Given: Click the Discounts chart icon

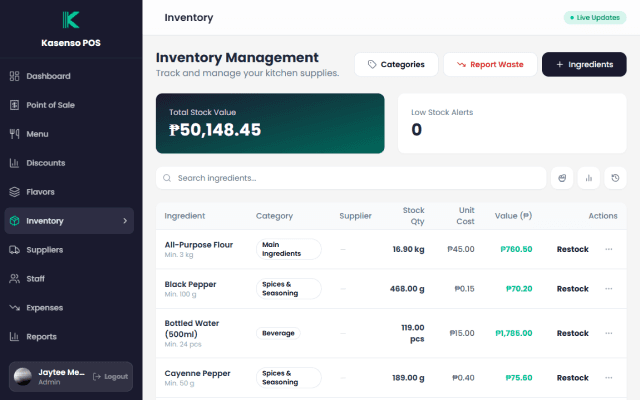Looking at the screenshot, I should pos(14,163).
